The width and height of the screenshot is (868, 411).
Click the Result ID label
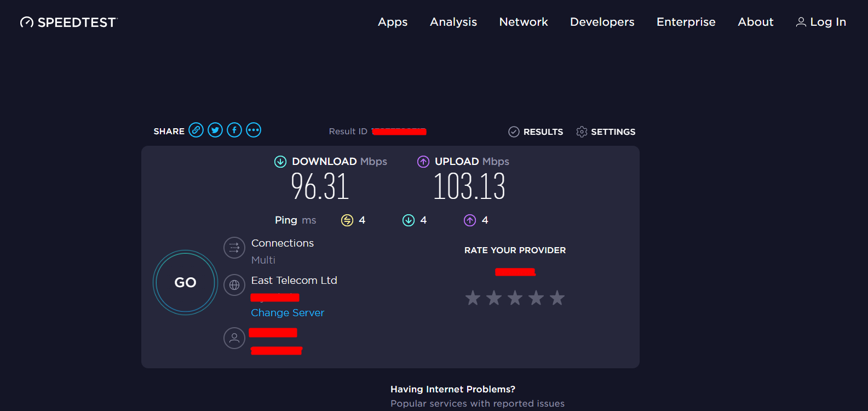(348, 132)
